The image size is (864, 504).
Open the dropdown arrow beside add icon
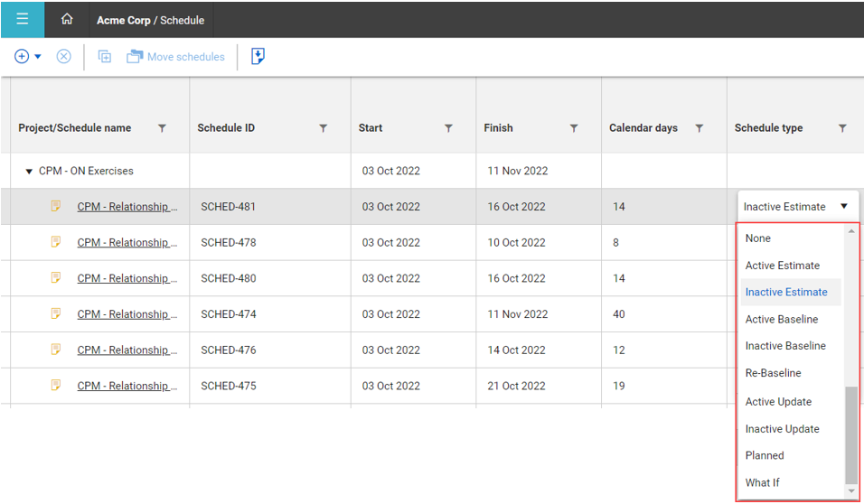coord(38,57)
